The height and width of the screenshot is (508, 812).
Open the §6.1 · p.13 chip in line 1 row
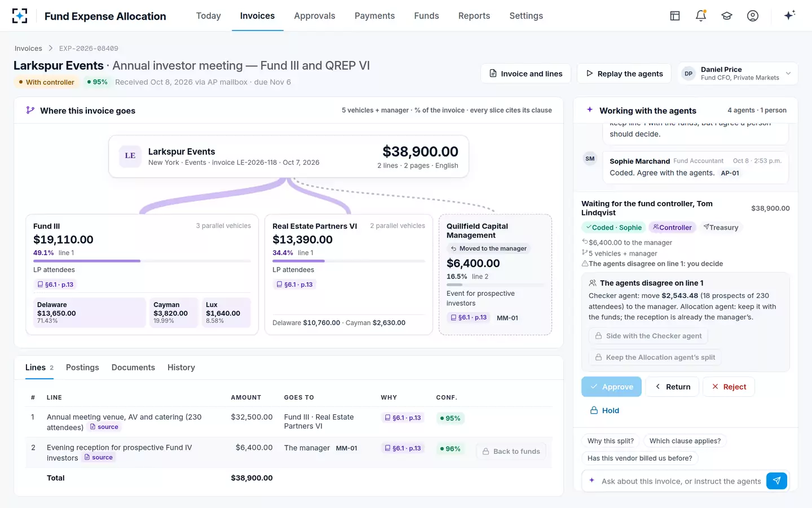403,418
